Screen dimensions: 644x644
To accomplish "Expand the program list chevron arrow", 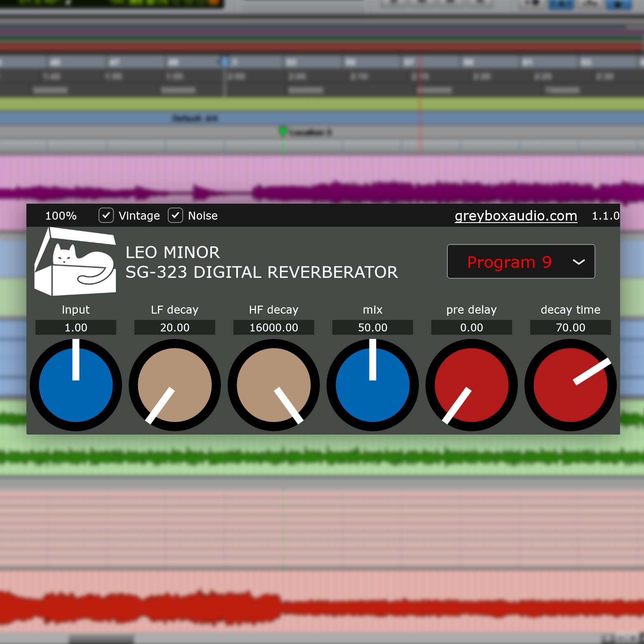I will (x=579, y=262).
